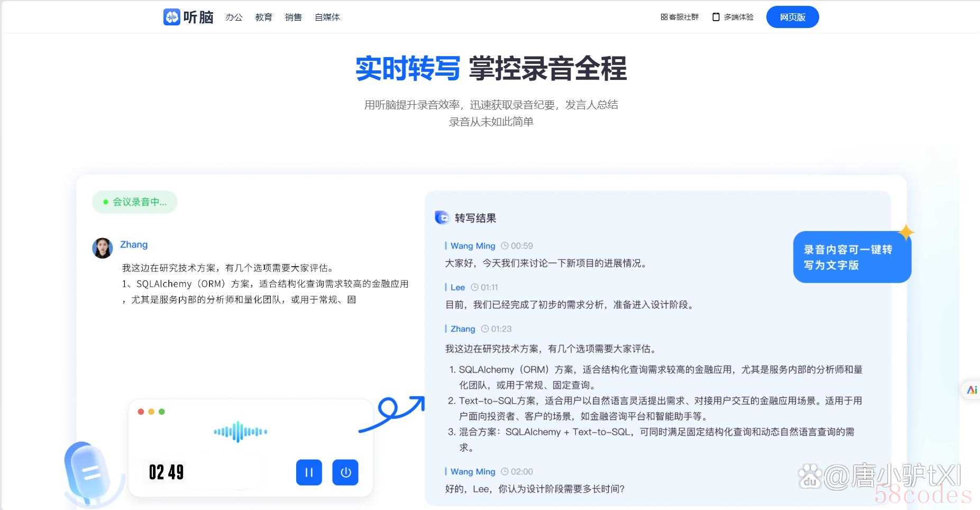Click the subtitle 录音从未如此简单

click(491, 122)
